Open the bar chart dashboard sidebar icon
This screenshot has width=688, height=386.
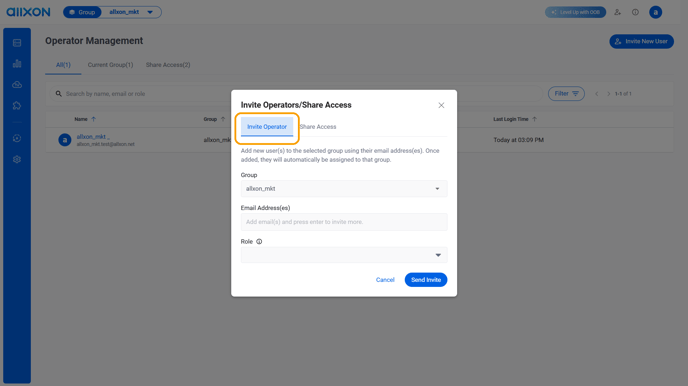coord(17,64)
